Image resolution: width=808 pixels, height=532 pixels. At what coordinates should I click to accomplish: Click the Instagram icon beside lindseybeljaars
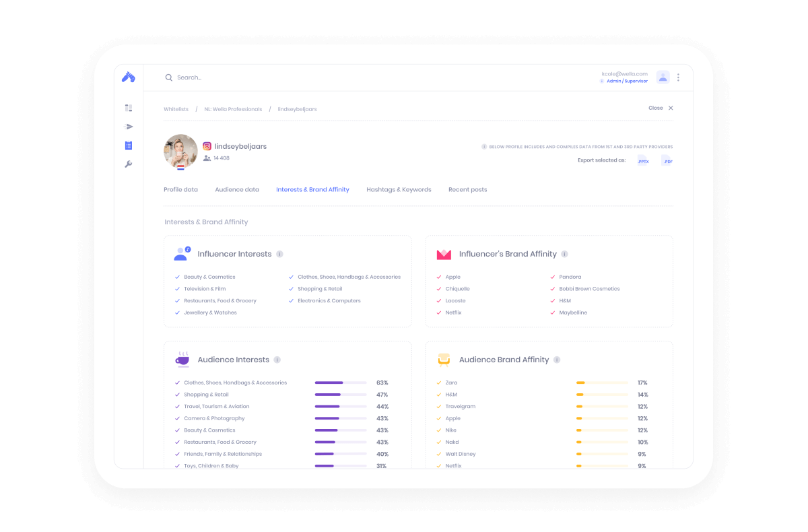207,146
